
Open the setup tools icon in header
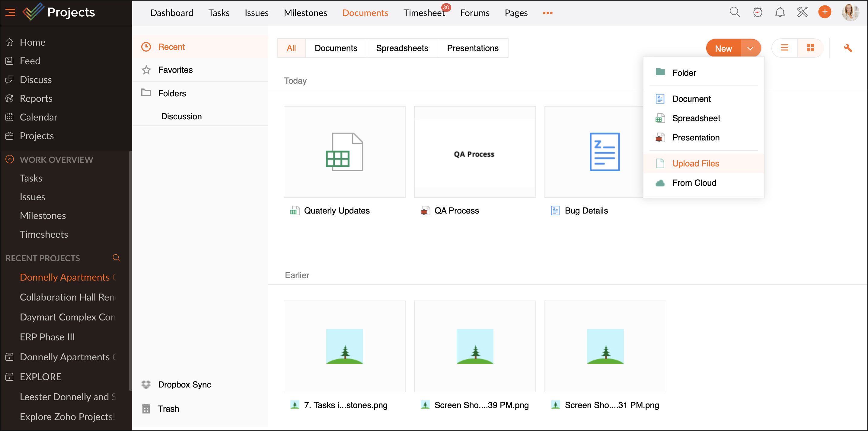coord(802,12)
